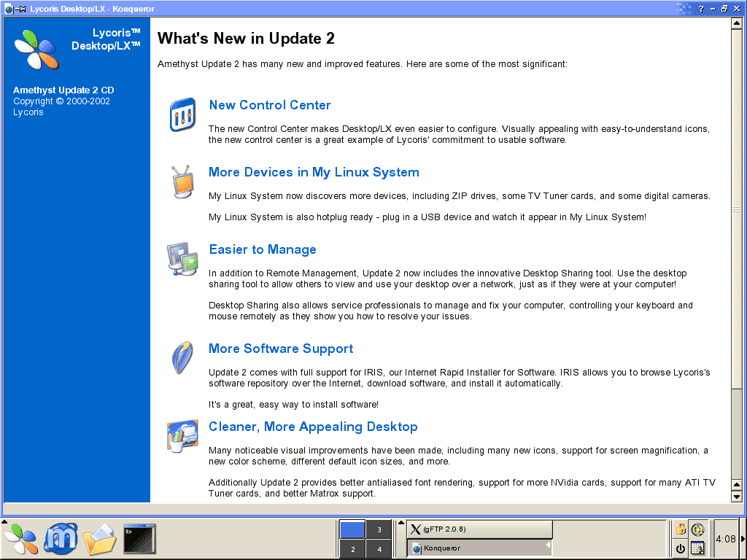Open the Konqueror window menu icon
Image resolution: width=747 pixels, height=560 pixels.
(x=9, y=9)
